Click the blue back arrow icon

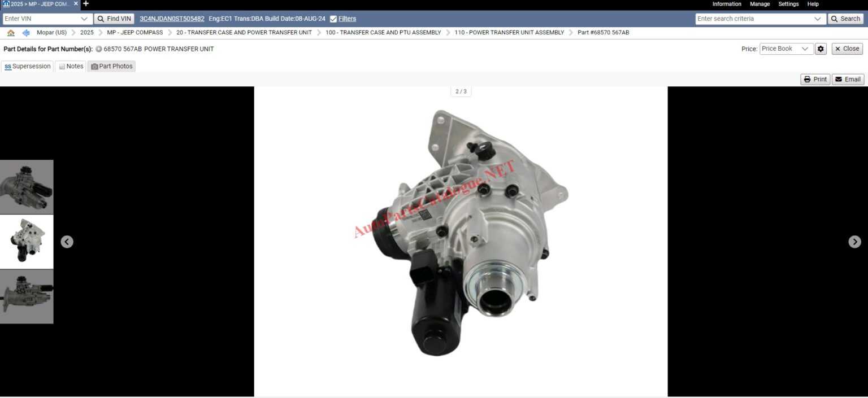[26, 33]
